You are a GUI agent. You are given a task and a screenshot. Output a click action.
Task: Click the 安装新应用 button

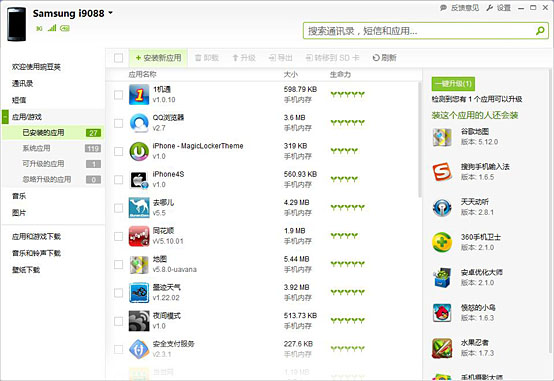pos(158,58)
